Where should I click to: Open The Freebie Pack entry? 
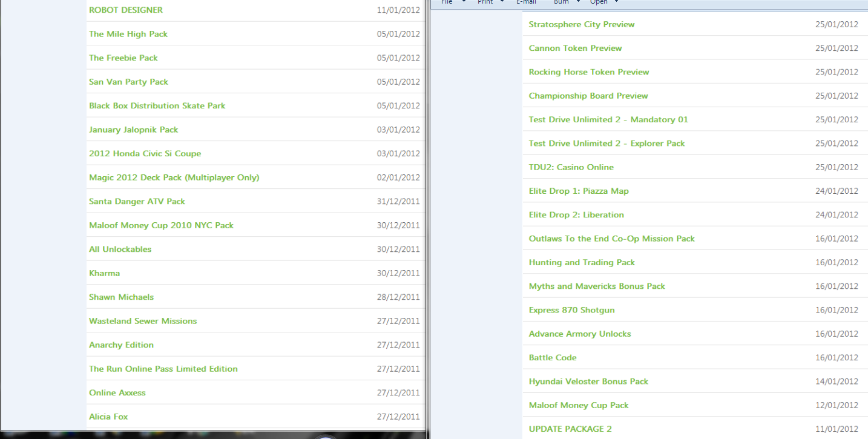tap(123, 58)
